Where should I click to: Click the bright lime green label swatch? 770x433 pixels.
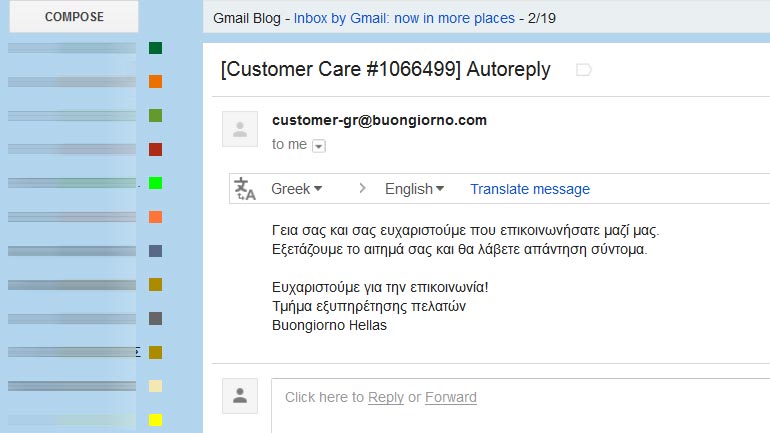click(155, 183)
